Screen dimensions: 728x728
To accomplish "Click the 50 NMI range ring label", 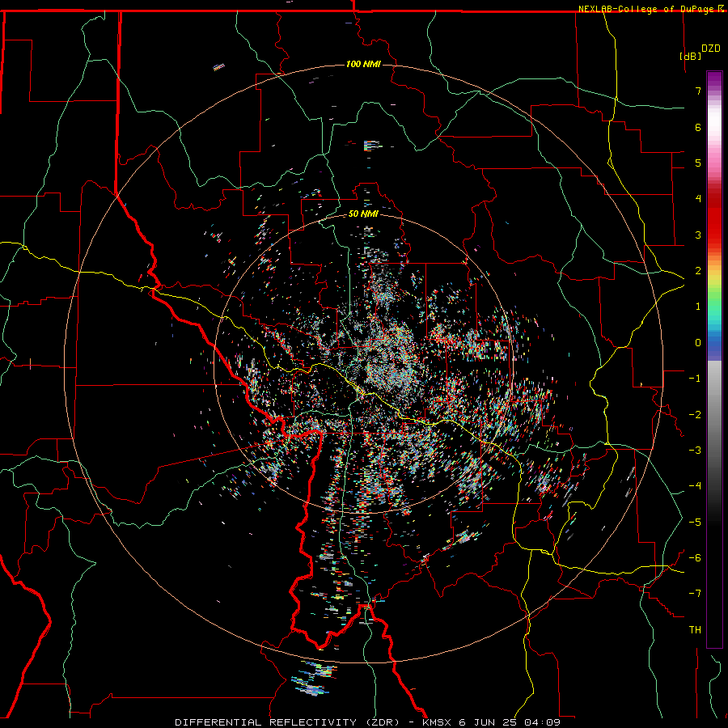I will (x=363, y=214).
